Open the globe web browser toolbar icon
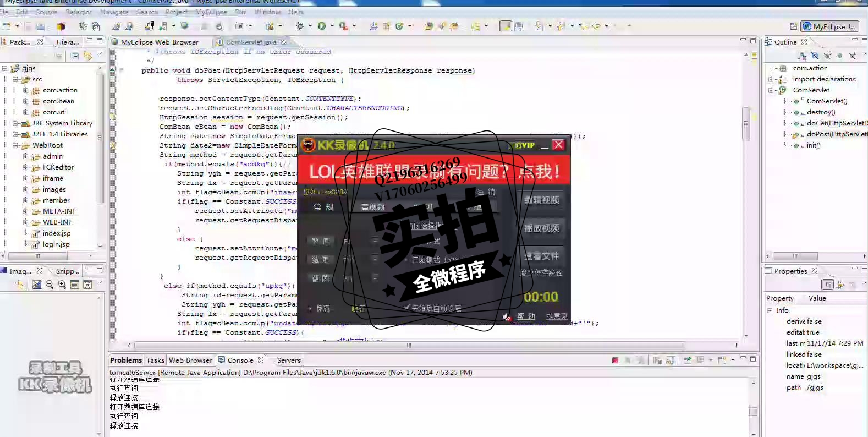 tap(184, 26)
